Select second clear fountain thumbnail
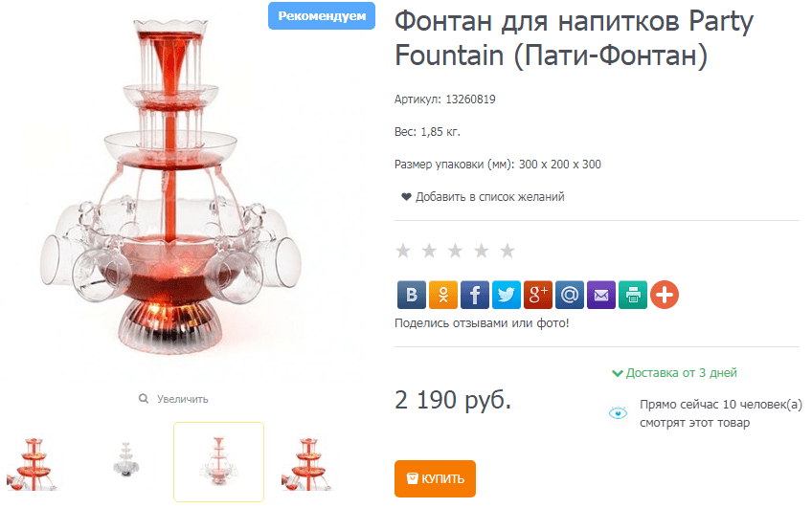Viewport: 812px width, 508px height. [x=126, y=459]
